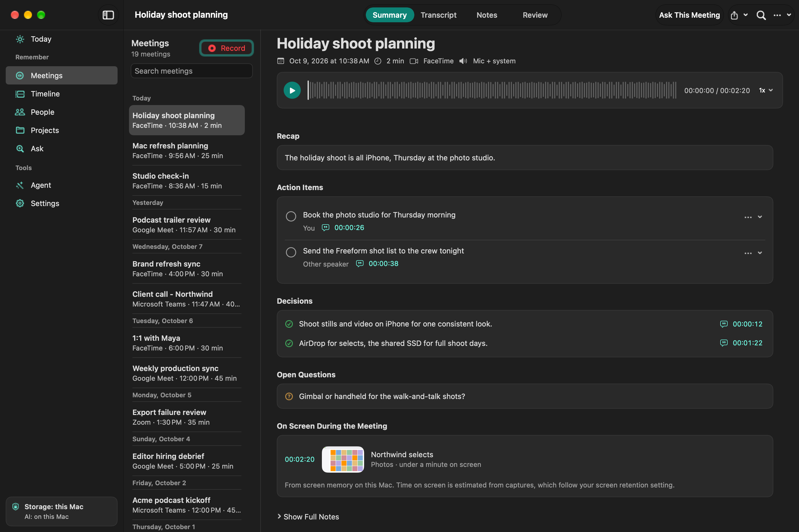Open the playback speed 1x dropdown

(x=766, y=90)
